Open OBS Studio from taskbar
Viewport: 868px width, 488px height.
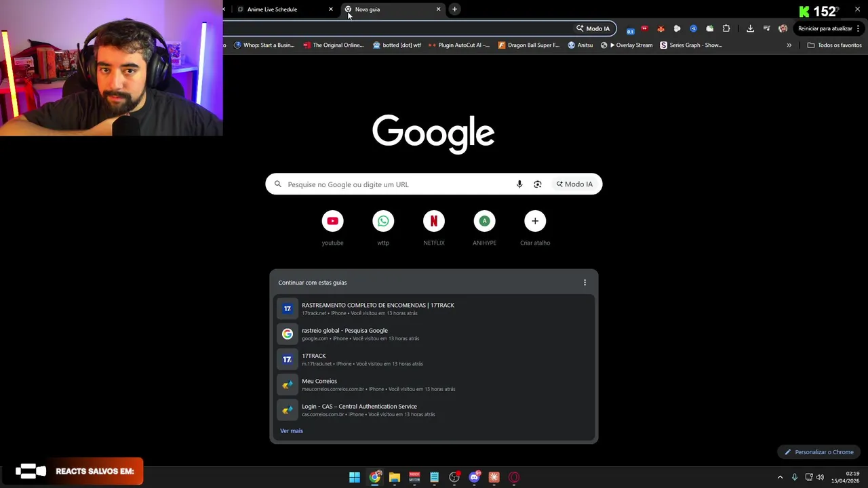click(454, 477)
